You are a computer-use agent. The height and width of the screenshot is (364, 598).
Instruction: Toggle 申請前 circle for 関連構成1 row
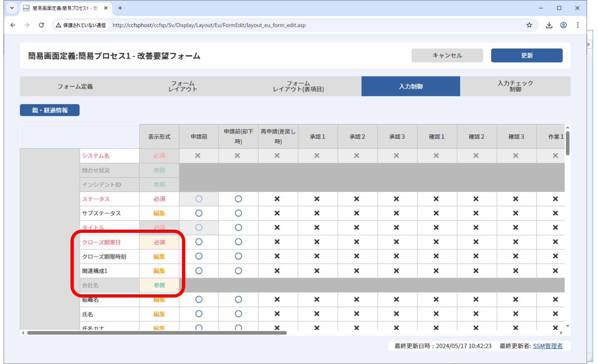[x=199, y=271]
